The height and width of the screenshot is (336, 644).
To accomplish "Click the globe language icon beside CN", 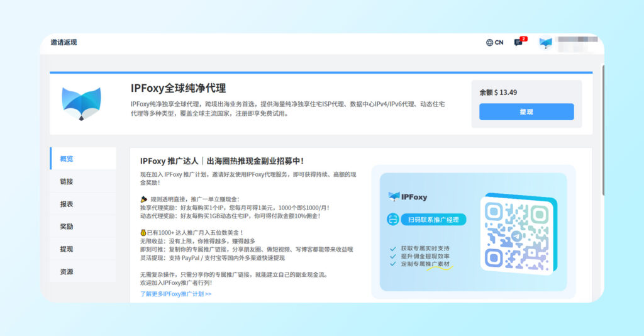I will pos(490,43).
